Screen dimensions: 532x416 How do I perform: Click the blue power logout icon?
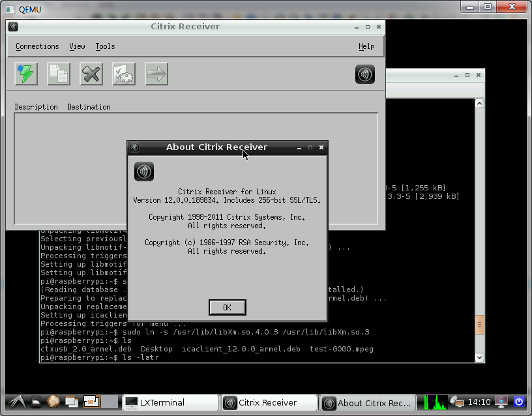[x=519, y=402]
